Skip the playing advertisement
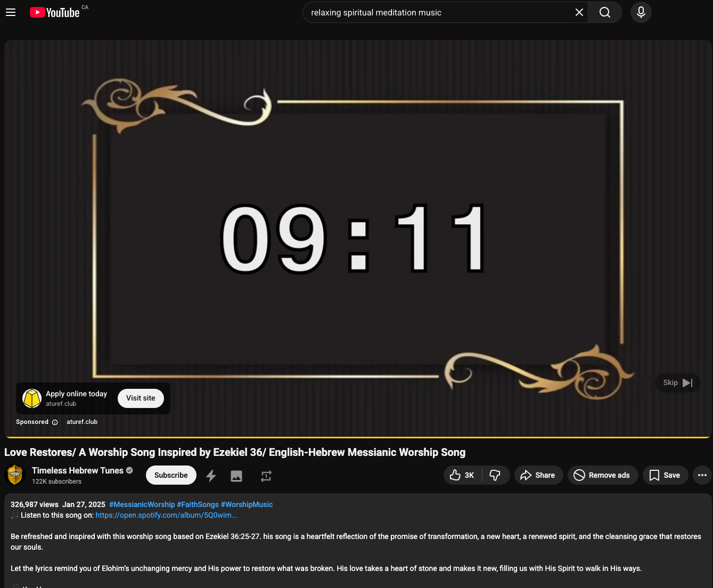 677,382
